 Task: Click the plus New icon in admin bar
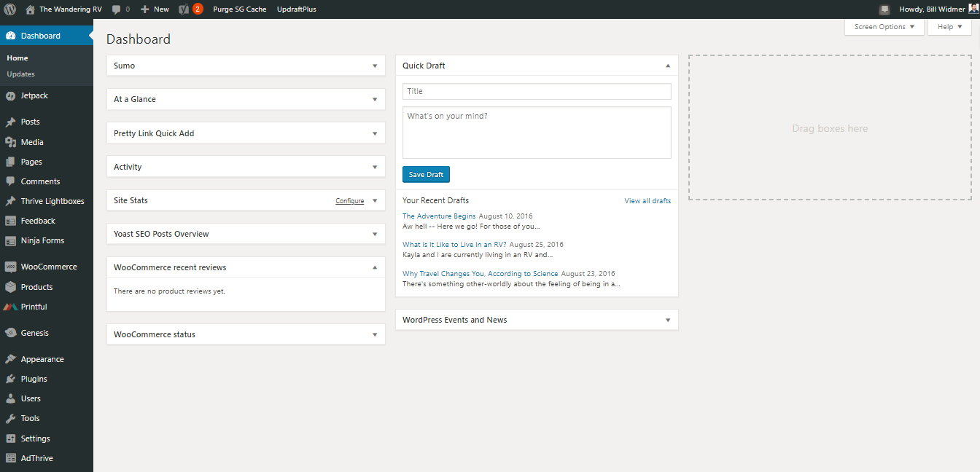tap(145, 9)
